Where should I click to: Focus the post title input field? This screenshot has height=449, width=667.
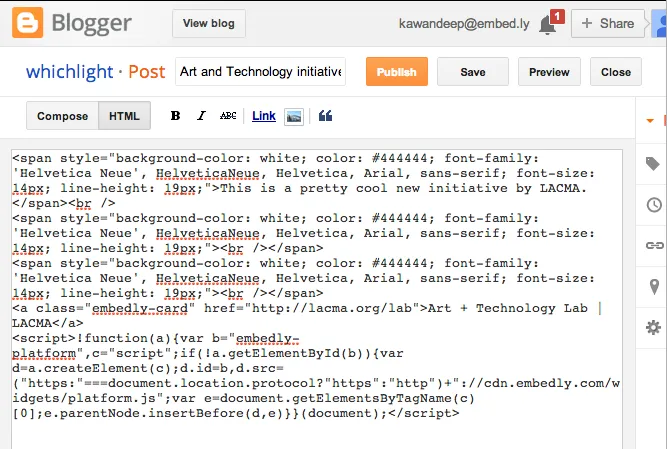click(x=260, y=71)
